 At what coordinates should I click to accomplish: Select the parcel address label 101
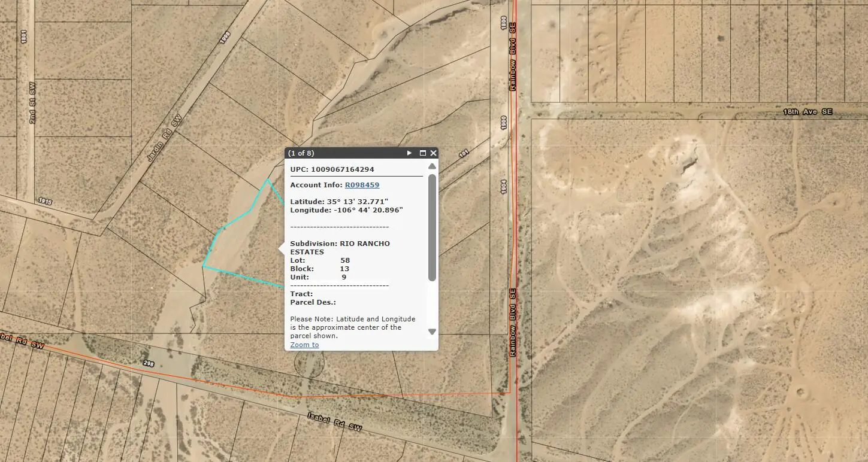click(462, 154)
